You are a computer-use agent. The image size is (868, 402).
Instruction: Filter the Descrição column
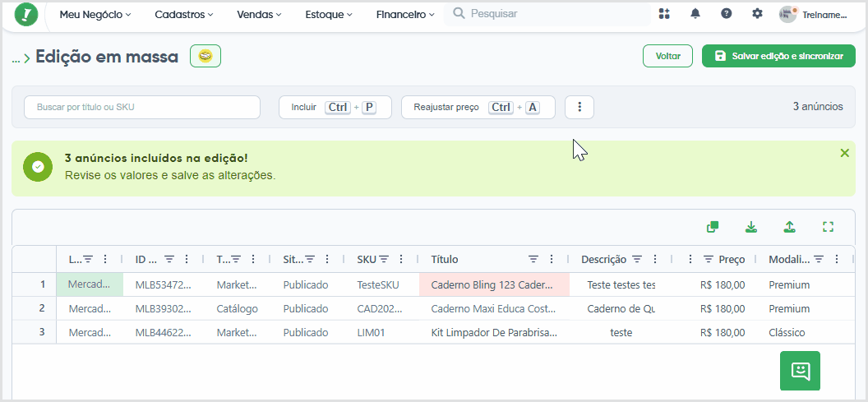[x=637, y=259]
